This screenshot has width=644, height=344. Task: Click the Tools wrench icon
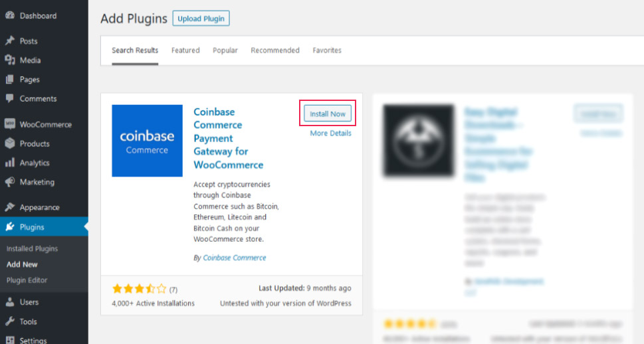tap(10, 321)
